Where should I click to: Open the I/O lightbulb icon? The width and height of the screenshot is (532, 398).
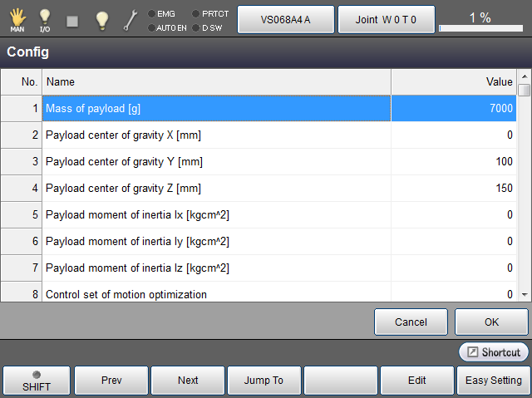pos(45,19)
